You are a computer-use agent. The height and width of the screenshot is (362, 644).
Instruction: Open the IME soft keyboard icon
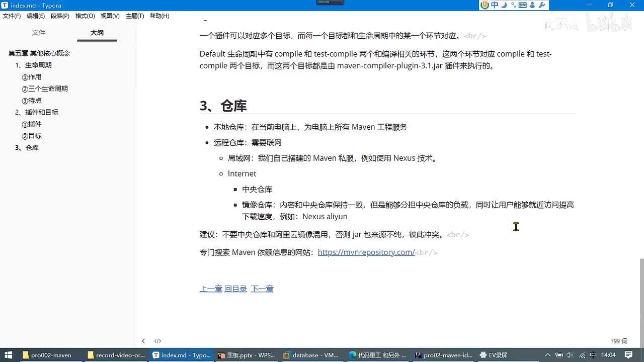(x=522, y=5)
